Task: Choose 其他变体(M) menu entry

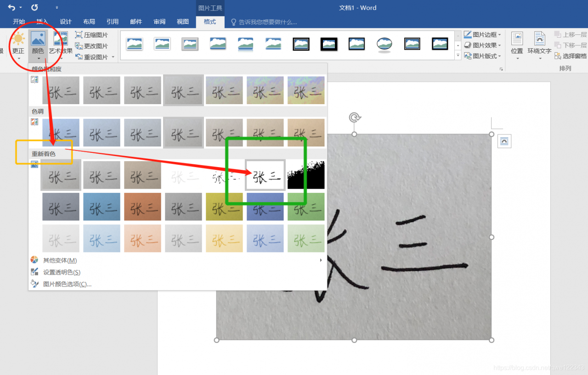Action: click(x=60, y=260)
